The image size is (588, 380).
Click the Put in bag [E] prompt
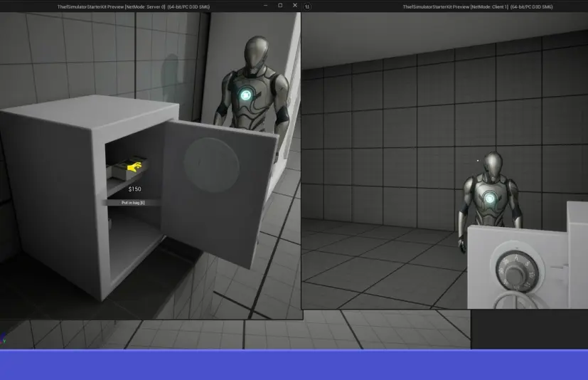coord(133,203)
